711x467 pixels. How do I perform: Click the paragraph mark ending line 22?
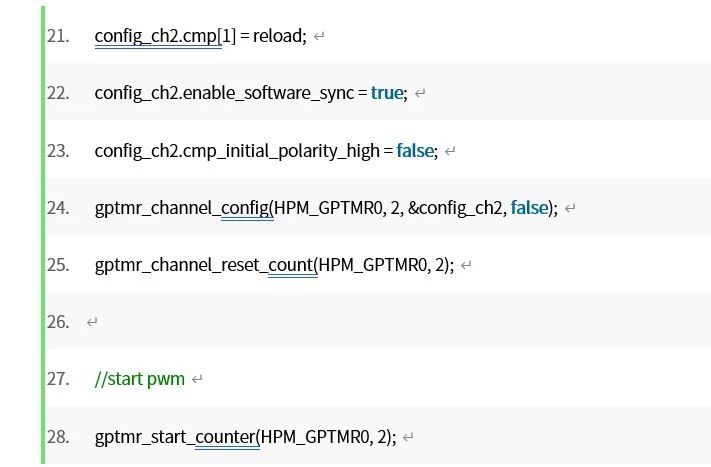point(420,93)
